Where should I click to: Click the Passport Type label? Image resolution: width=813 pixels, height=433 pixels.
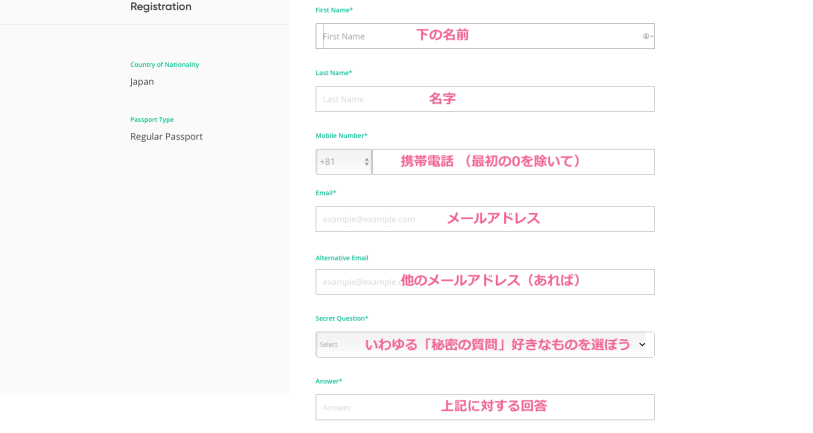pos(152,120)
